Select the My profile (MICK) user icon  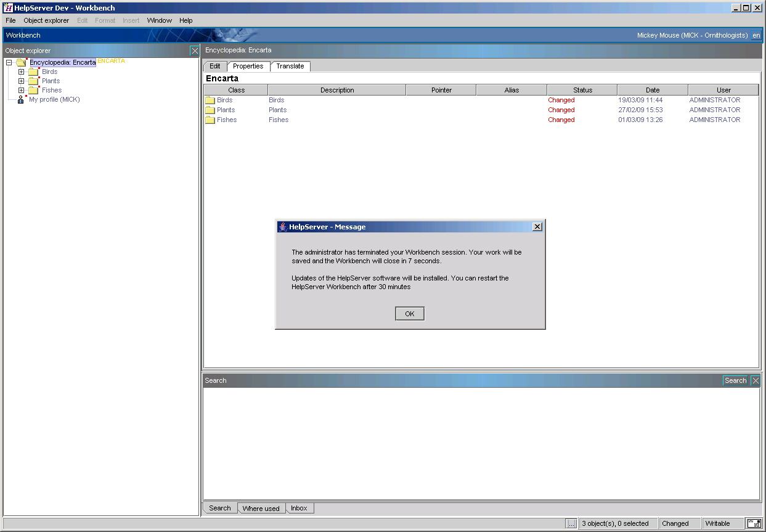pos(20,99)
